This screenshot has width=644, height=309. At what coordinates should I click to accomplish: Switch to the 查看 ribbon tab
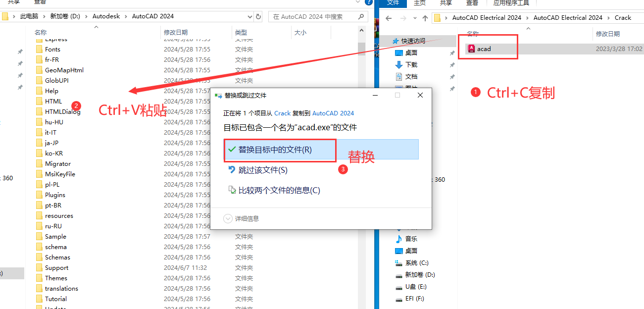coord(472,3)
